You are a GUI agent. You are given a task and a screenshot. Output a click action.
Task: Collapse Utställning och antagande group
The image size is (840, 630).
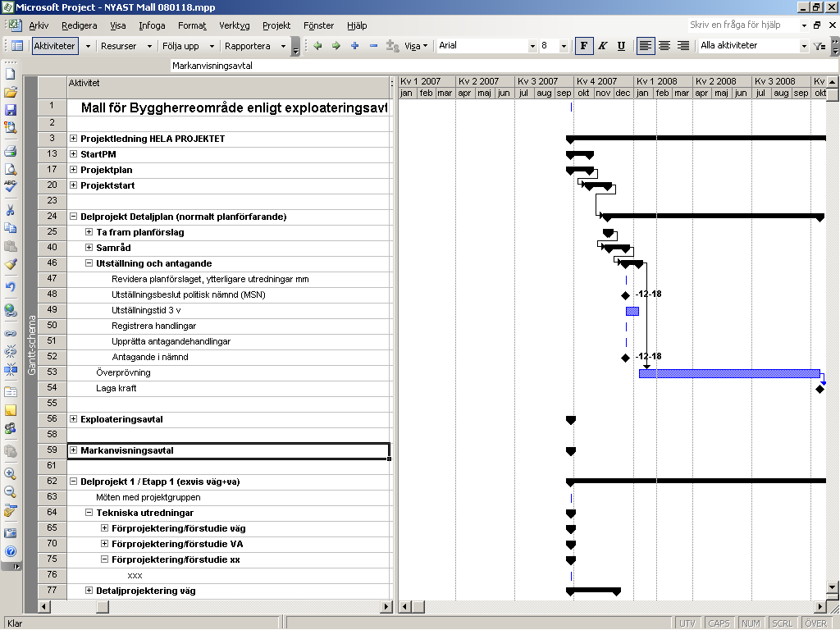[89, 263]
